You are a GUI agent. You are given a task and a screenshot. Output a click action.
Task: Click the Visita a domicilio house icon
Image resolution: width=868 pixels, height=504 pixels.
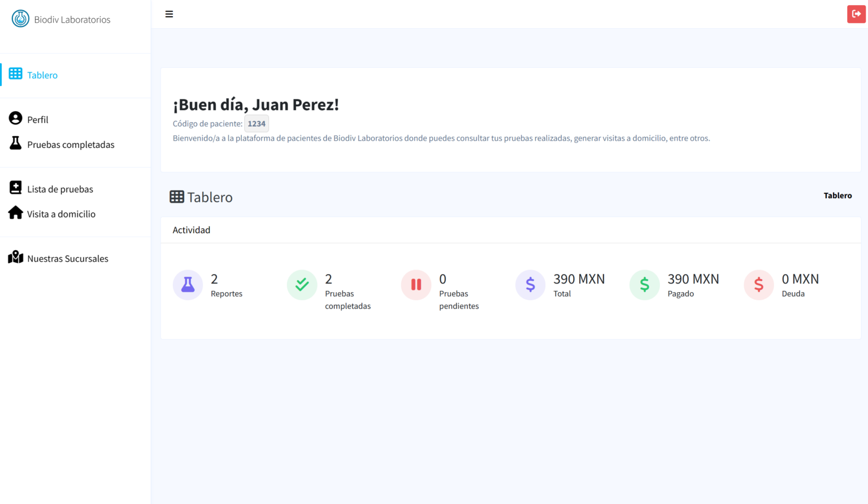(x=16, y=213)
